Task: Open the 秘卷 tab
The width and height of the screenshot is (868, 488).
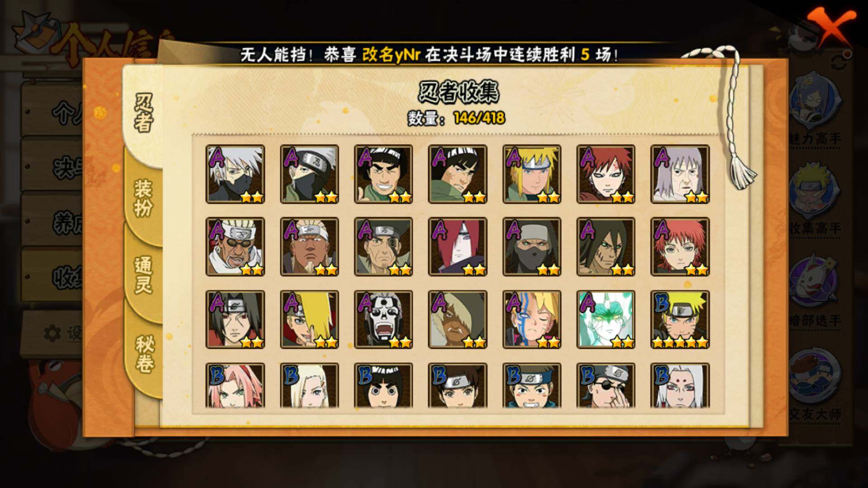Action: tap(144, 354)
